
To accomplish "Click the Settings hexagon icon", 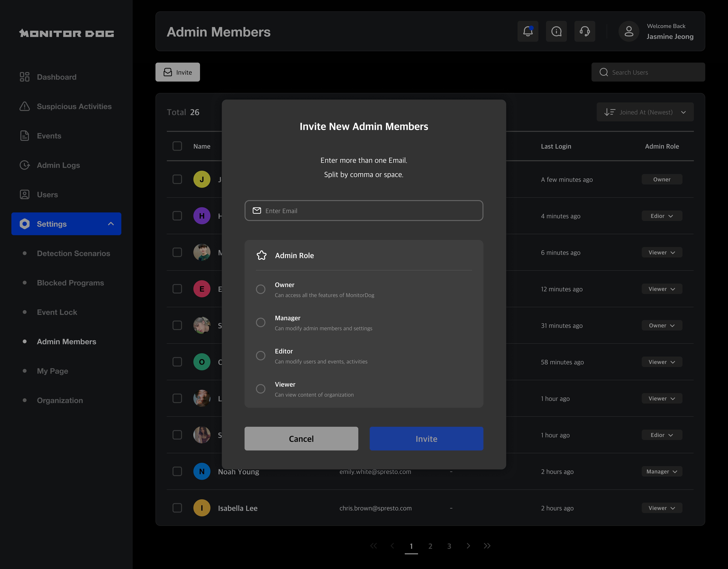I will click(25, 224).
